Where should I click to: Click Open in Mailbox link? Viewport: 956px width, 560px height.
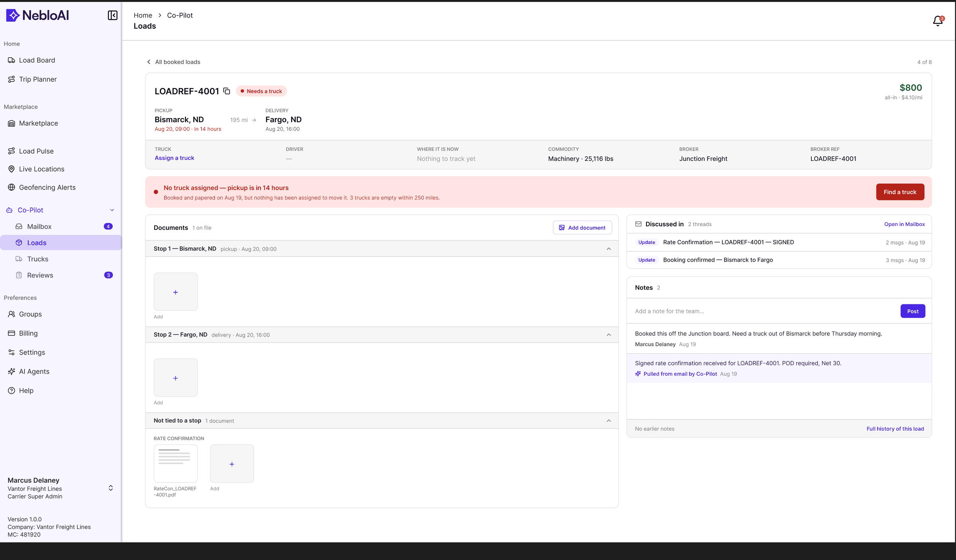click(x=904, y=224)
